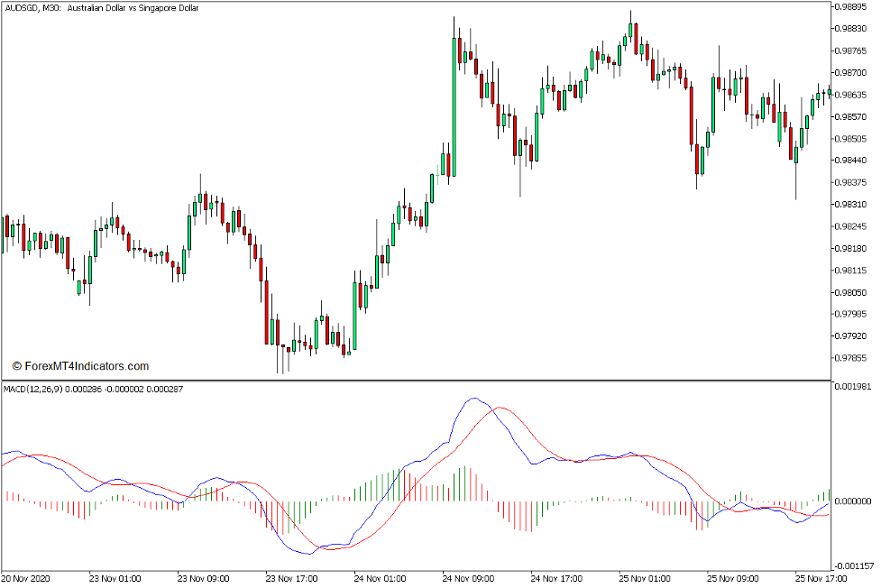The width and height of the screenshot is (881, 588).
Task: Click the blue MACD line at its peak
Action: click(x=475, y=397)
